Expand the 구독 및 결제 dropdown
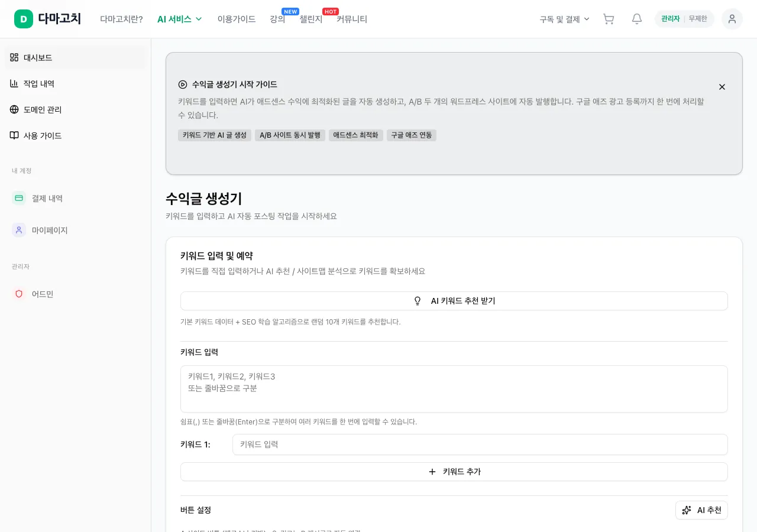This screenshot has height=532, width=757. pyautogui.click(x=565, y=19)
